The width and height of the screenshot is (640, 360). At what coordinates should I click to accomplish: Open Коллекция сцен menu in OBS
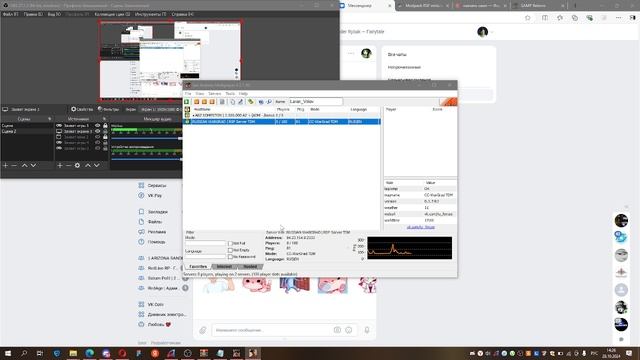(112, 14)
